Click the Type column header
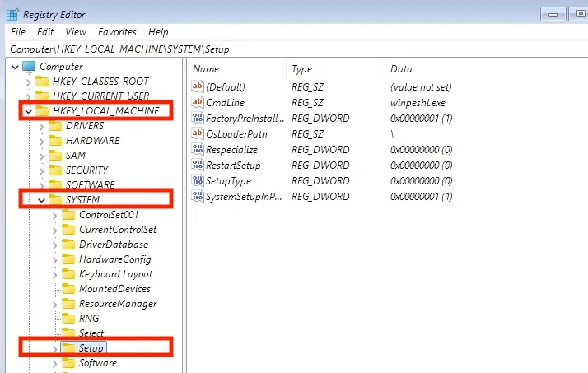Viewport: 588px width, 373px height. [302, 69]
